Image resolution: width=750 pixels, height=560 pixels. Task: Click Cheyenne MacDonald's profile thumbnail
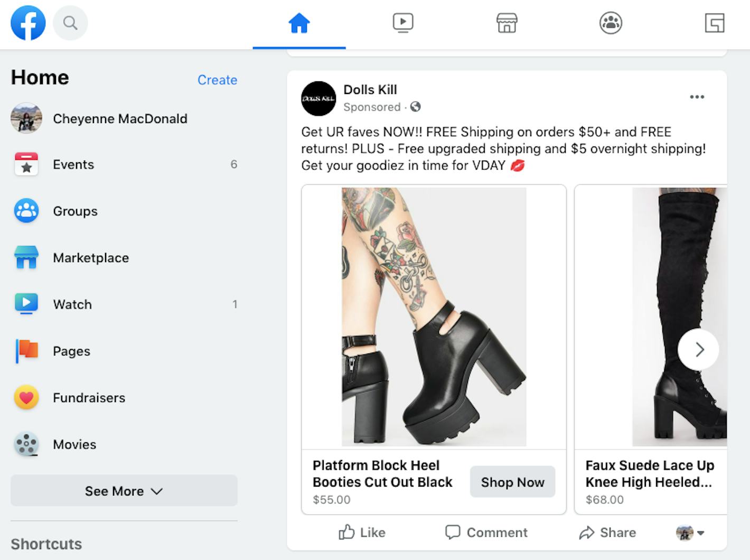26,118
